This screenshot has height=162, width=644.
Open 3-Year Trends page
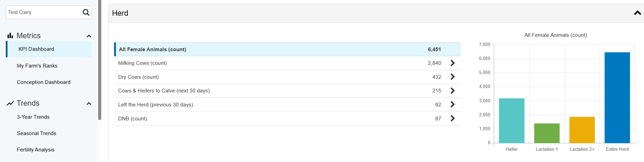pyautogui.click(x=33, y=117)
